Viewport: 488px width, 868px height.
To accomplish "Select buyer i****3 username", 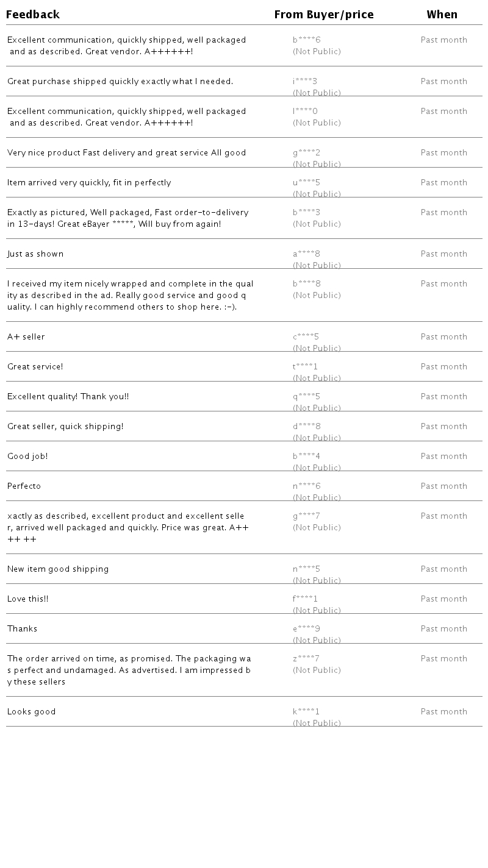I will [305, 82].
